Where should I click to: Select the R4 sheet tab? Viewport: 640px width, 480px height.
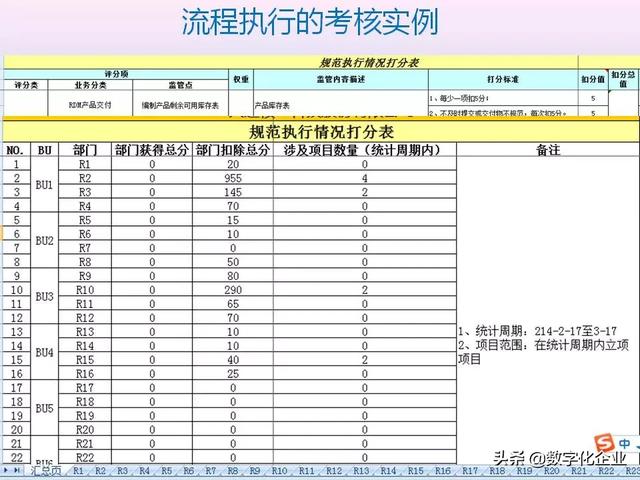pyautogui.click(x=144, y=471)
